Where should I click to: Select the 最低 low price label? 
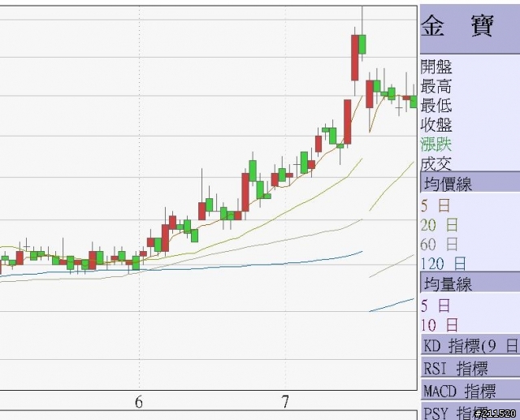(436, 106)
